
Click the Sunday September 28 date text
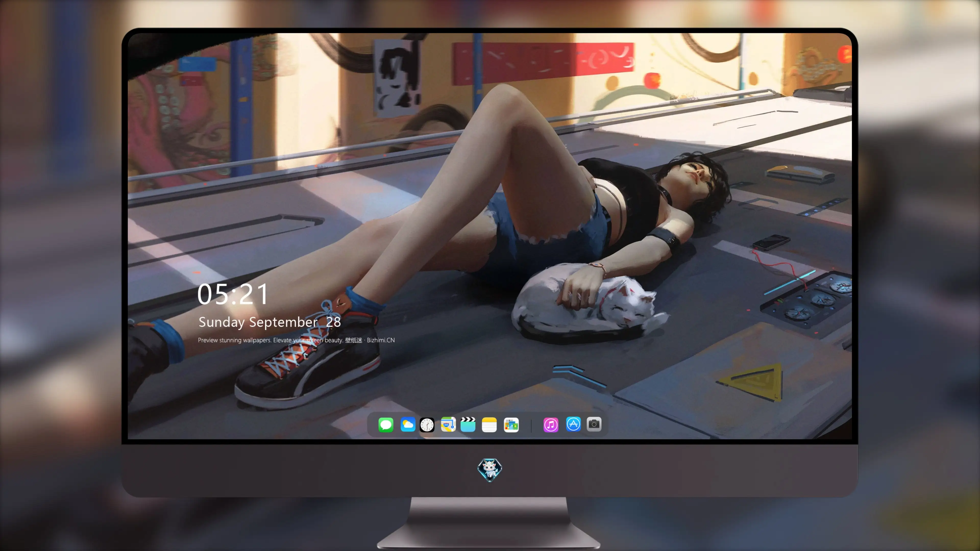tap(270, 322)
